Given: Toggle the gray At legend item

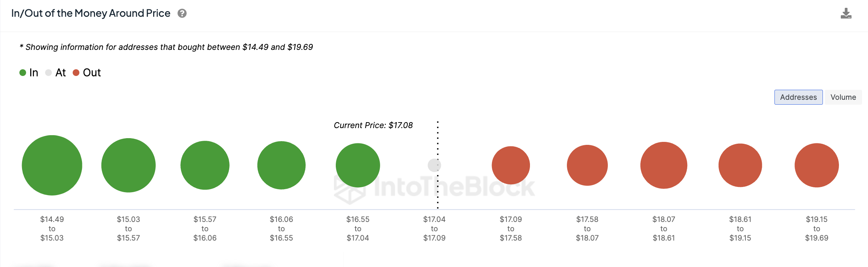Looking at the screenshot, I should click(x=56, y=73).
